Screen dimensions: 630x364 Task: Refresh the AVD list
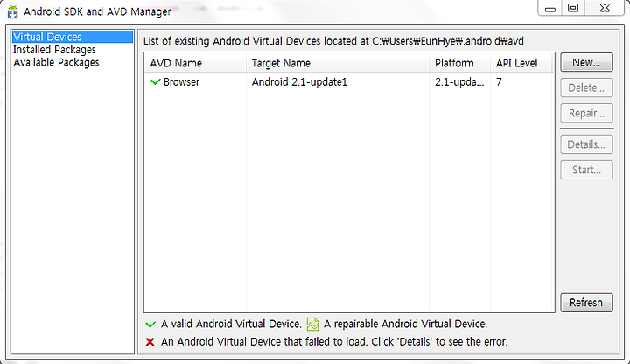click(586, 303)
